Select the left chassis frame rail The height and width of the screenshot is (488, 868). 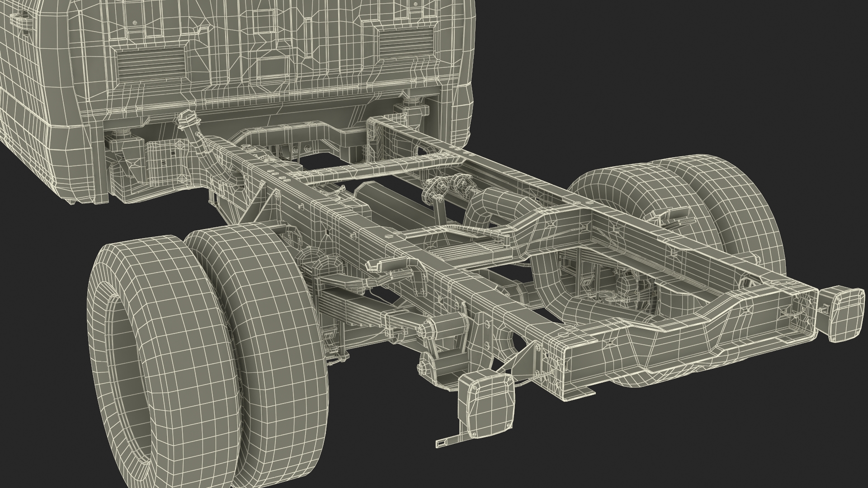pos(398,253)
